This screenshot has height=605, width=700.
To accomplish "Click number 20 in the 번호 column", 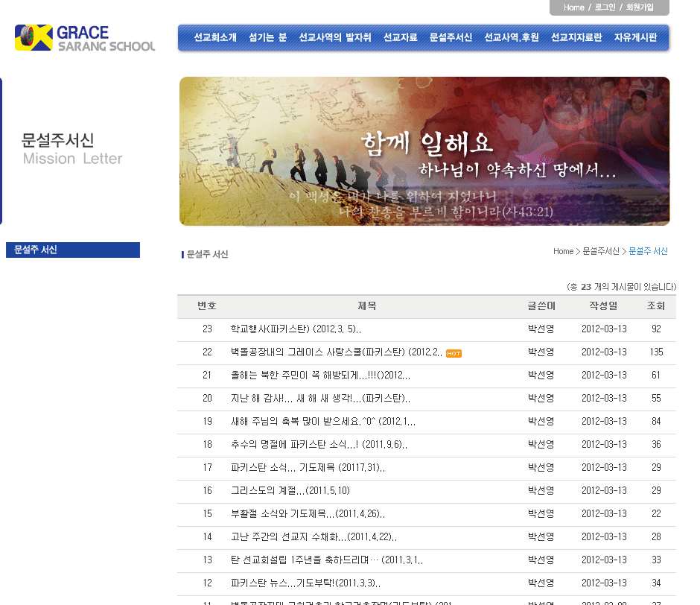I will click(x=207, y=399).
